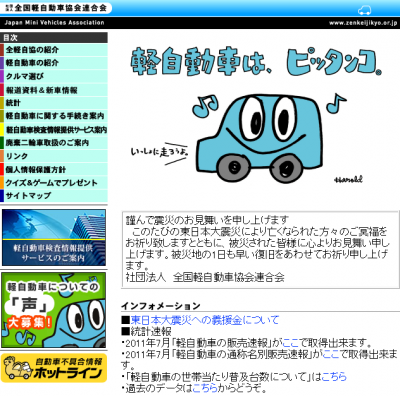Click Japan Mini Vehicles Association header text

pyautogui.click(x=54, y=23)
